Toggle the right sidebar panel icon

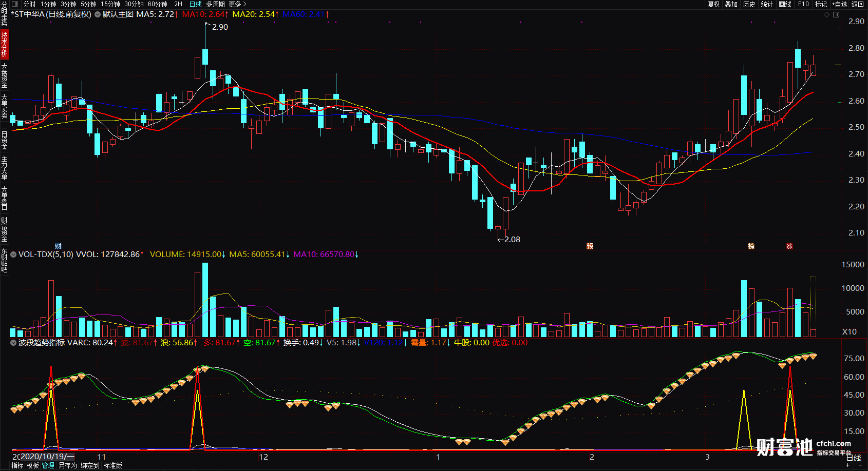(x=836, y=15)
